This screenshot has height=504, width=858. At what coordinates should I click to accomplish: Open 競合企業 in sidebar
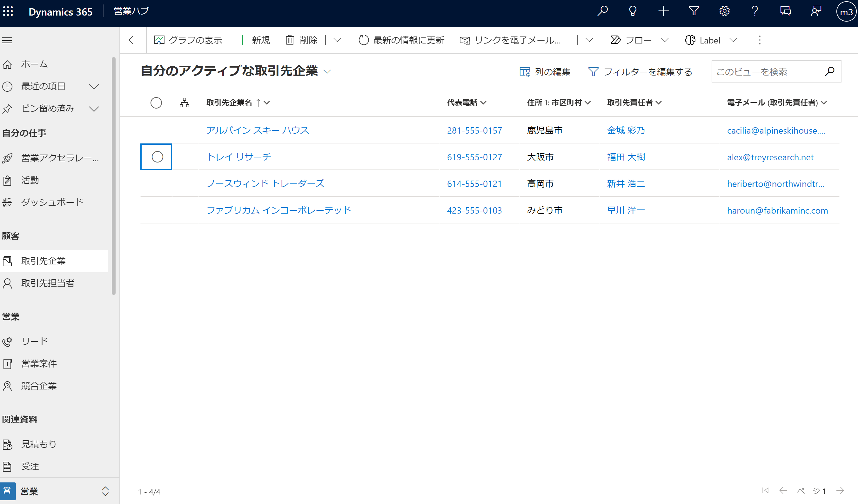(54, 386)
